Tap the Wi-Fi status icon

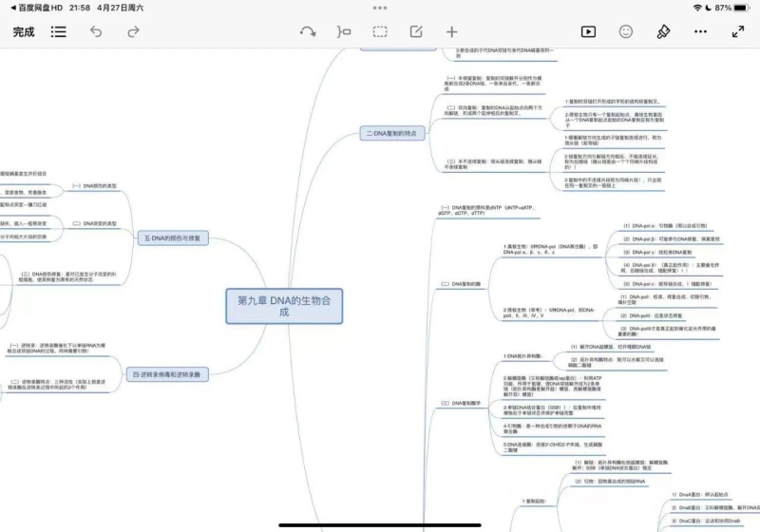pos(697,8)
